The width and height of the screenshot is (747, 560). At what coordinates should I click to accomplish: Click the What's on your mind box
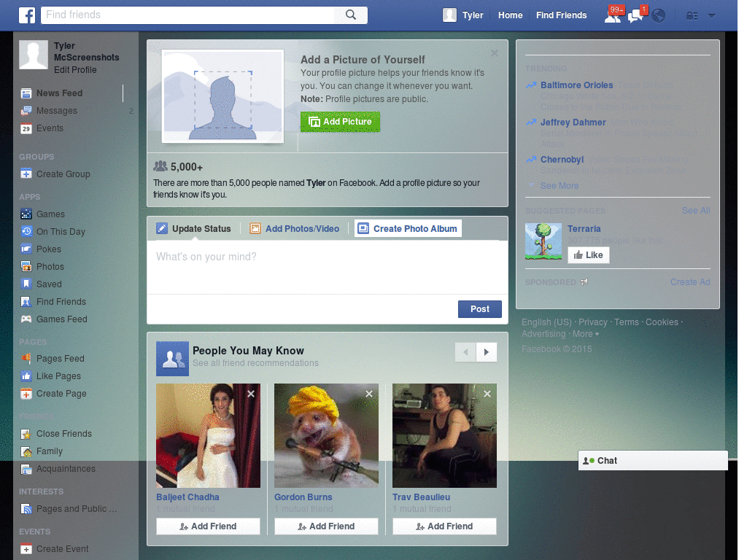coord(328,267)
